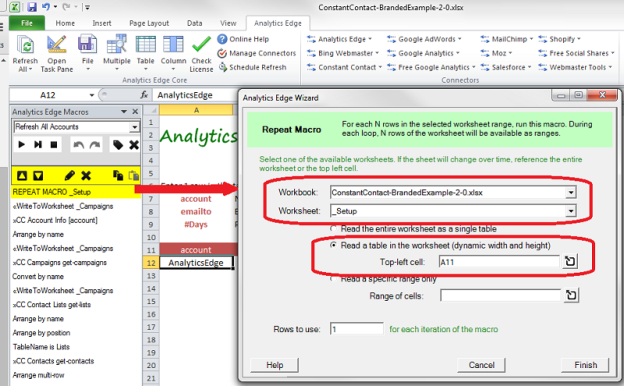Click the wizard Finish button

point(585,365)
